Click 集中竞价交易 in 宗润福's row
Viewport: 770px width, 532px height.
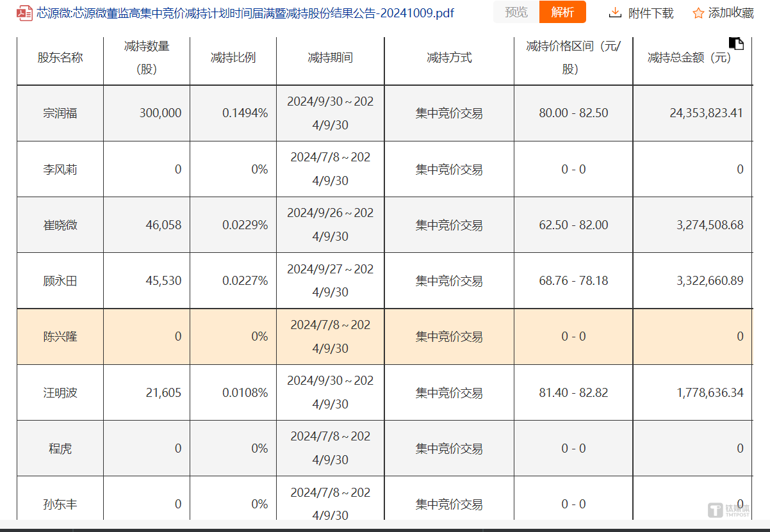point(449,113)
